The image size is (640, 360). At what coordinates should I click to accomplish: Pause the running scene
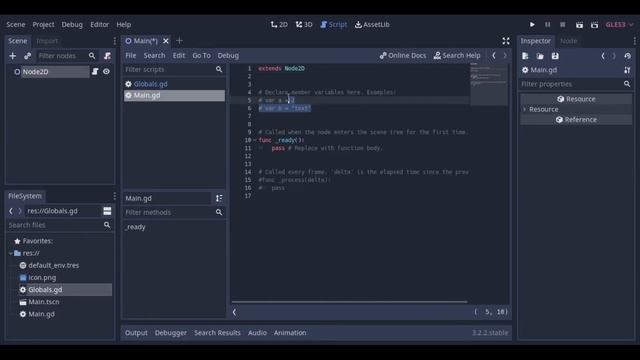tap(547, 24)
